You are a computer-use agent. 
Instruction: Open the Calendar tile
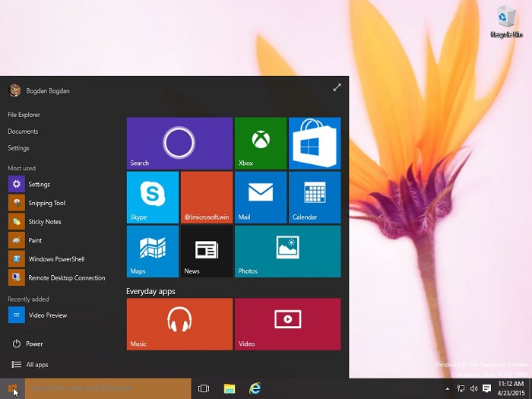tap(315, 198)
